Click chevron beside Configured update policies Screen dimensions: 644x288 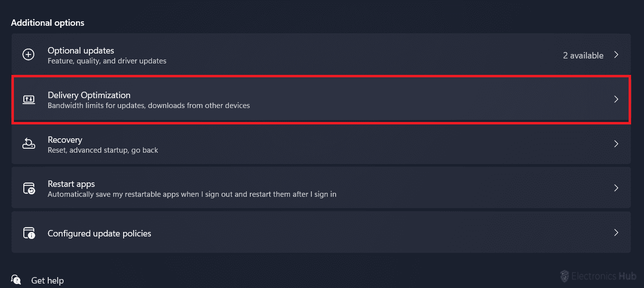[x=616, y=232]
